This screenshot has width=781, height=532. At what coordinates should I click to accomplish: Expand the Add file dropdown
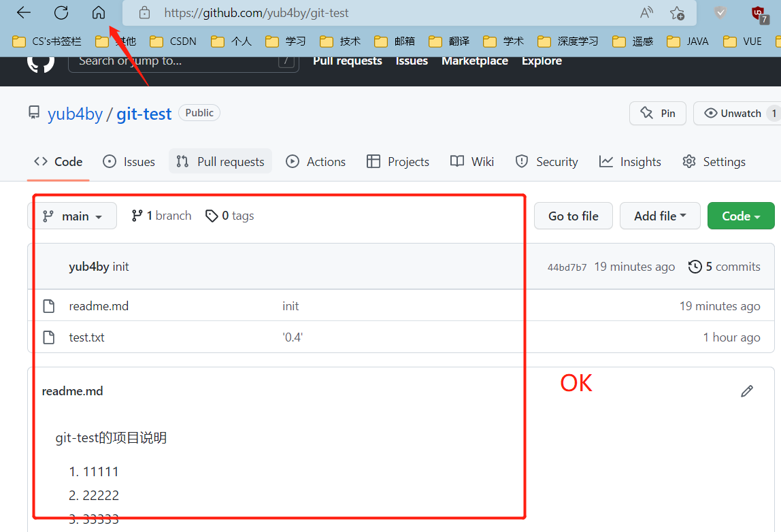click(660, 216)
